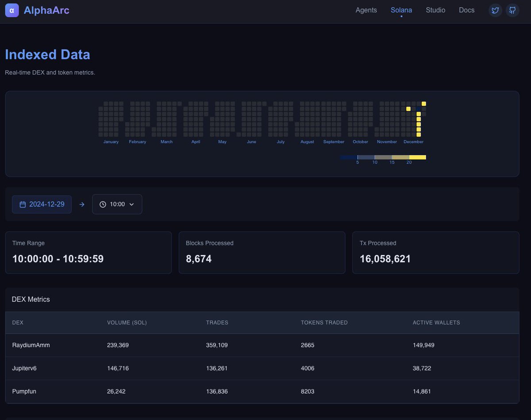Image resolution: width=531 pixels, height=420 pixels.
Task: Open the Docs nav item
Action: pos(467,10)
